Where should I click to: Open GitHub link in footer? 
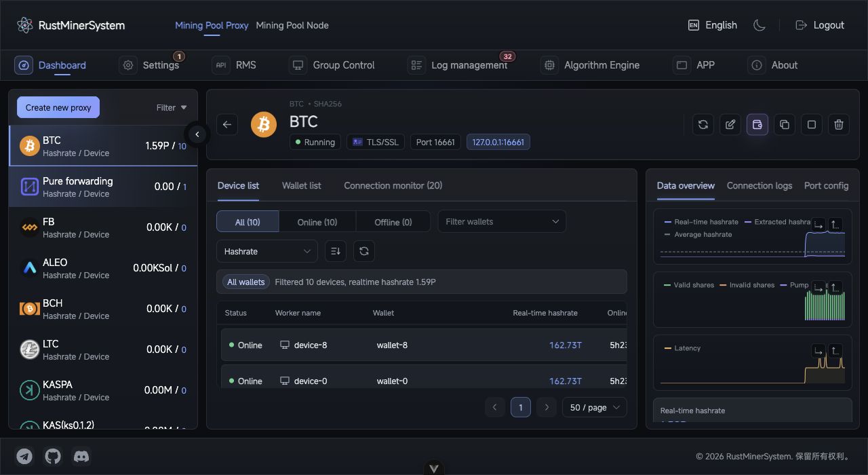pyautogui.click(x=53, y=456)
